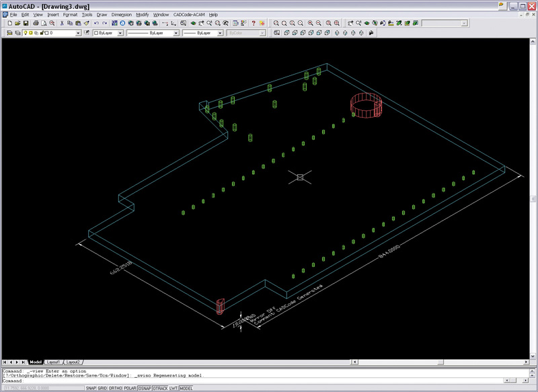Open the Modify menu
Viewport: 538px width, 392px height.
coord(144,13)
